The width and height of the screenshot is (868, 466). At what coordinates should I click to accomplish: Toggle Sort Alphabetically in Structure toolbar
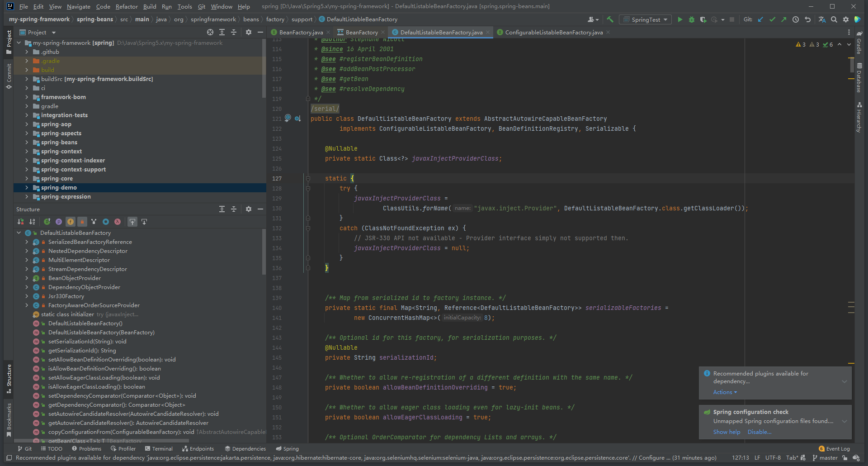point(32,222)
